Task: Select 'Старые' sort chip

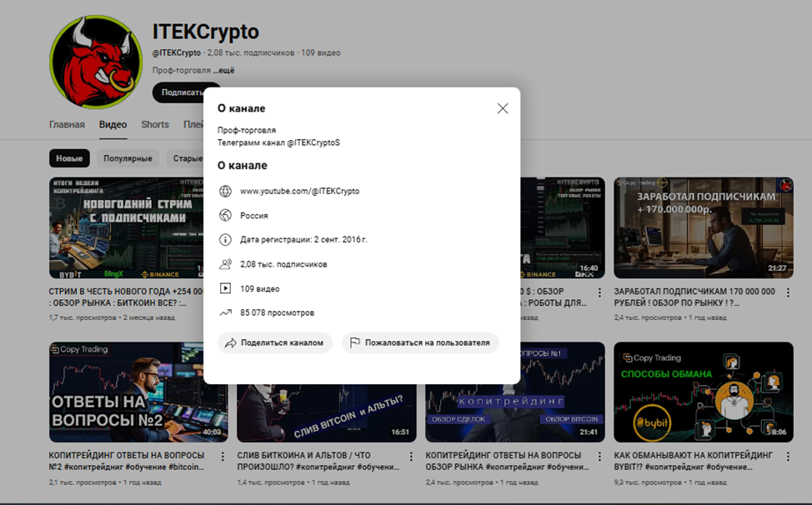Action: [x=185, y=158]
